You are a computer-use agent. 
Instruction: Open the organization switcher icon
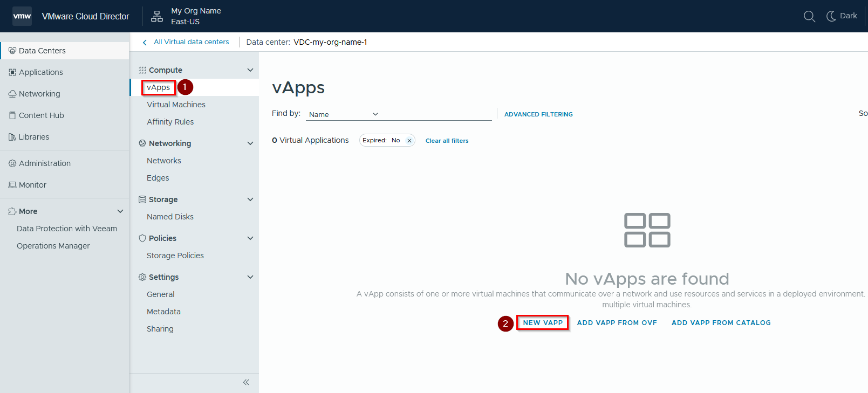[157, 16]
